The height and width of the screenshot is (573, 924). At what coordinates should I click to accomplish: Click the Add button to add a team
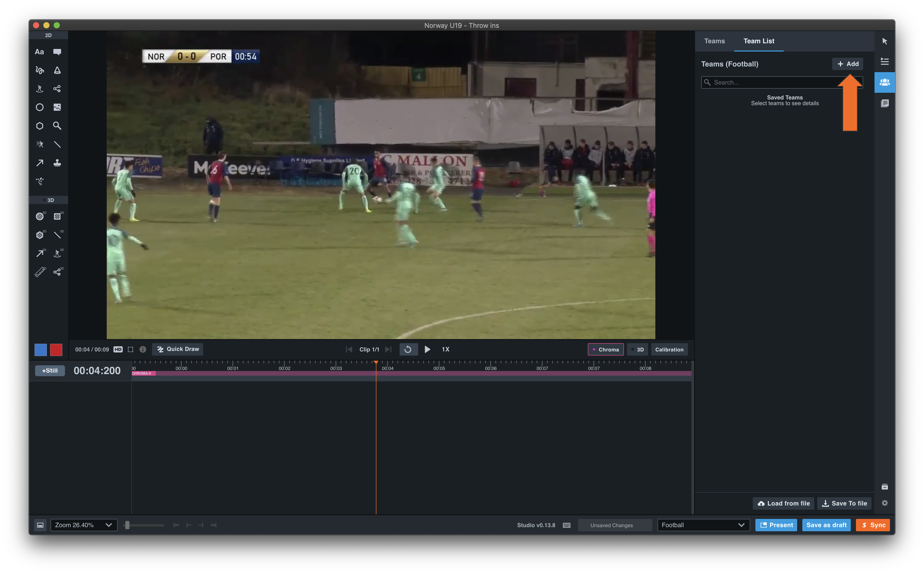coord(847,64)
